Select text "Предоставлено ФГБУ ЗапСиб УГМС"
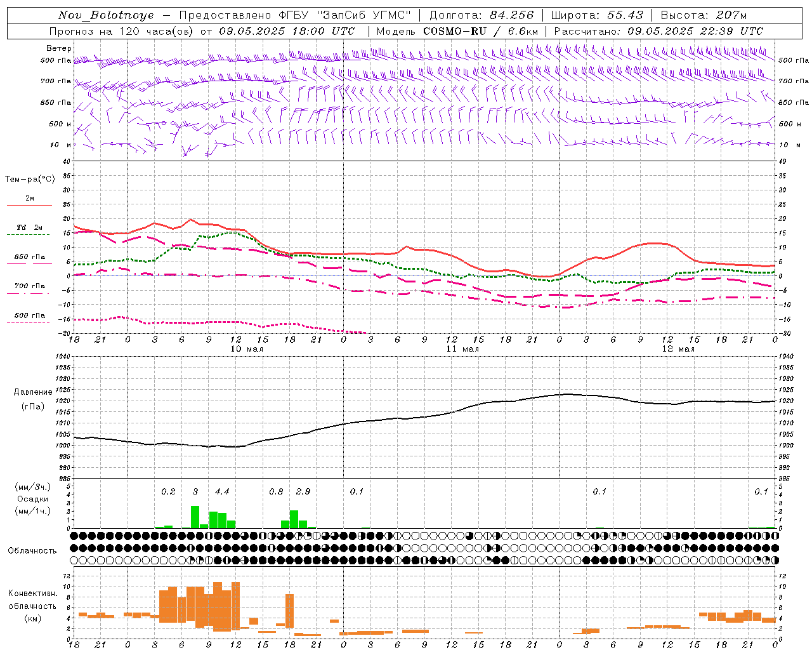The image size is (812, 650). coord(296,15)
